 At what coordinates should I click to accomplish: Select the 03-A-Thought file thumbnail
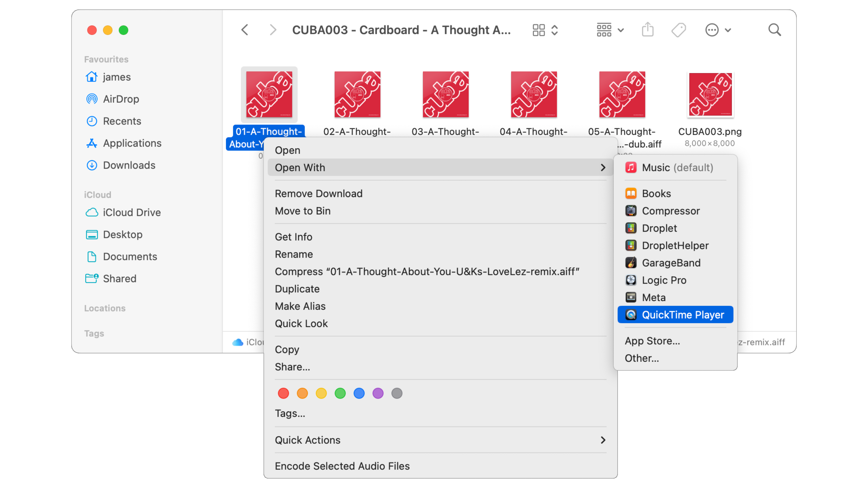[x=446, y=94]
